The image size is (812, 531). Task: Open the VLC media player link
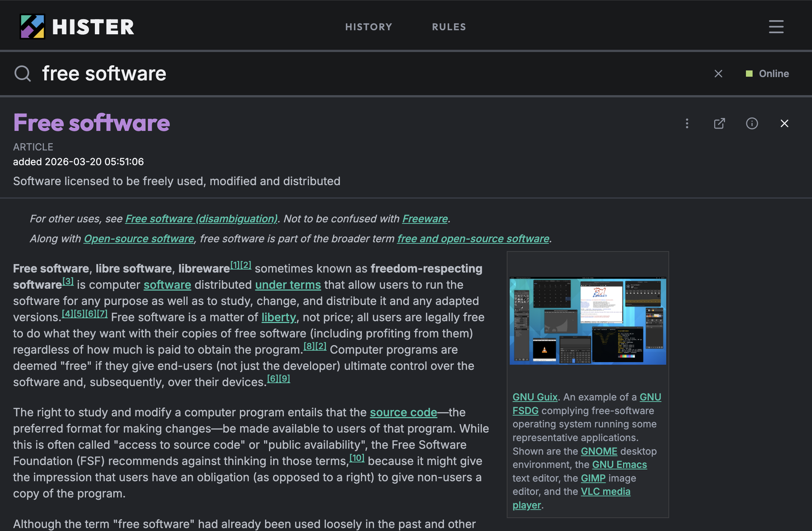click(x=605, y=492)
